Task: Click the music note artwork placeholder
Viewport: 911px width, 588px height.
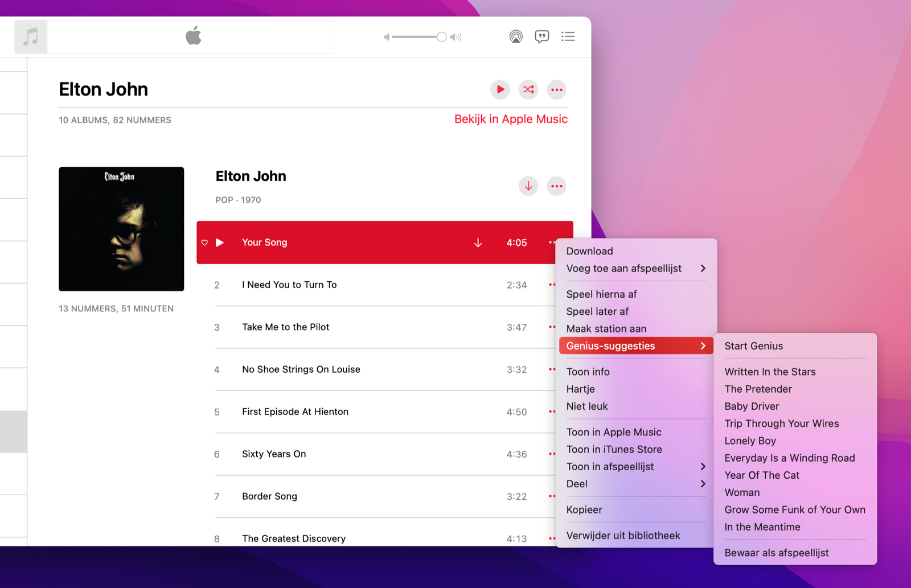Action: pos(31,37)
